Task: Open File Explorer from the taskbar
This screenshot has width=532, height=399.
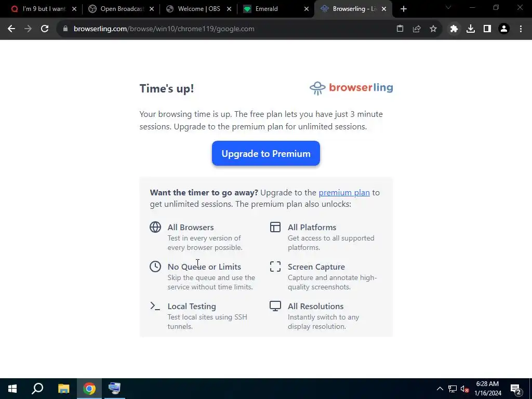Action: [x=63, y=389]
